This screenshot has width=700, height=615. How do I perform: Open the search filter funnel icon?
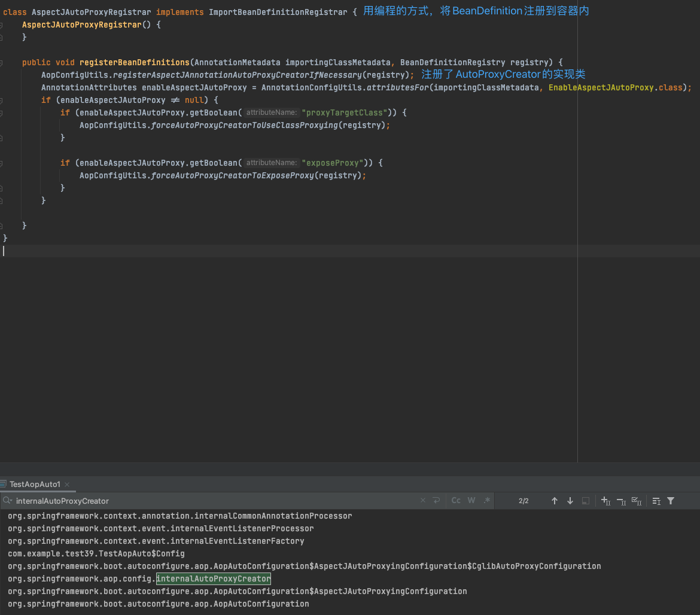(x=671, y=501)
